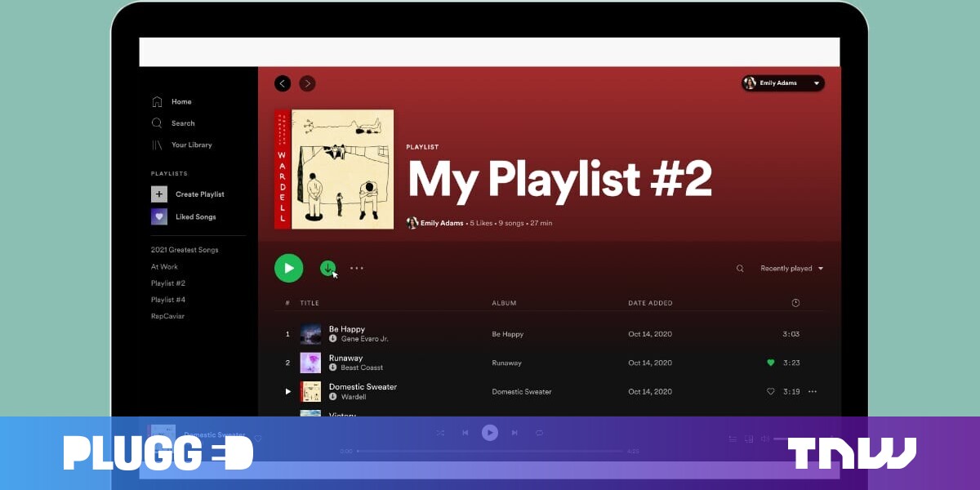Viewport: 980px width, 490px height.
Task: Click the purple heart Liked Songs icon
Action: [x=159, y=216]
